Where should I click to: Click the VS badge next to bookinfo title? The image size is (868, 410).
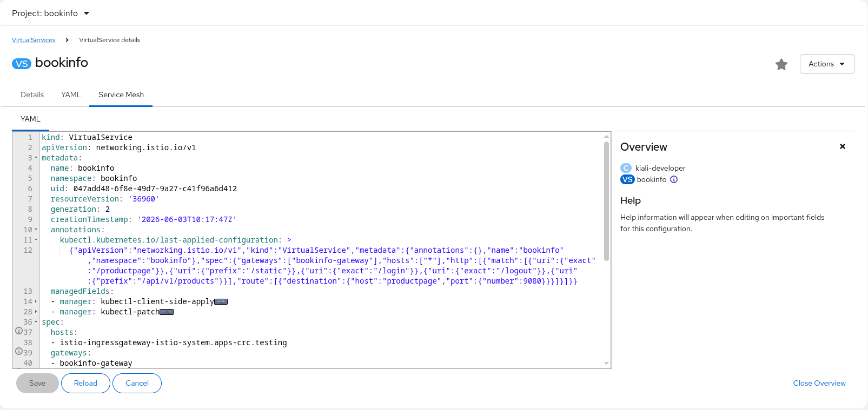click(22, 64)
